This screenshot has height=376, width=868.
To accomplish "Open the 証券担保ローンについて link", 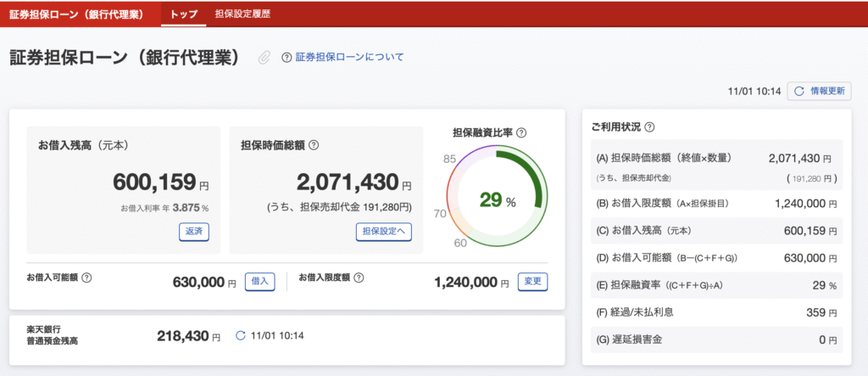I will (x=349, y=58).
